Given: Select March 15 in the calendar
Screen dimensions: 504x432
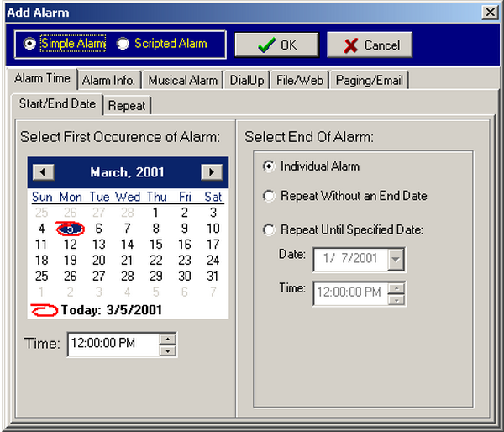Looking at the screenshot, I should (x=156, y=245).
